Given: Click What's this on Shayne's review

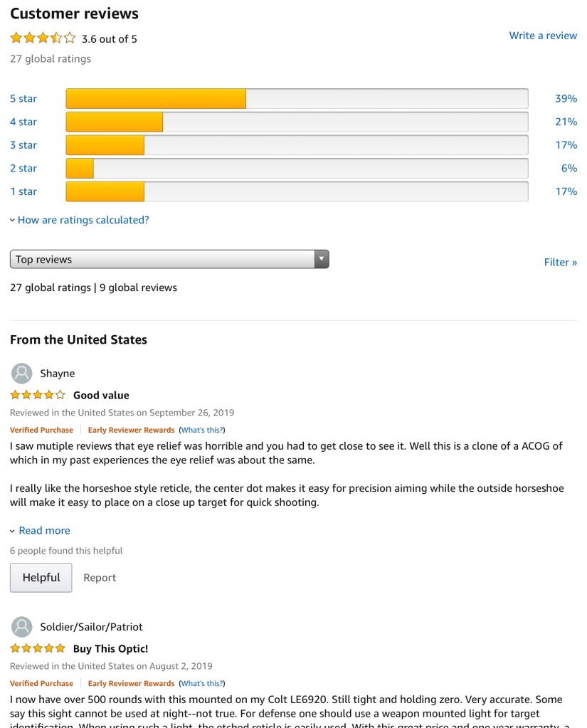Looking at the screenshot, I should tap(202, 430).
